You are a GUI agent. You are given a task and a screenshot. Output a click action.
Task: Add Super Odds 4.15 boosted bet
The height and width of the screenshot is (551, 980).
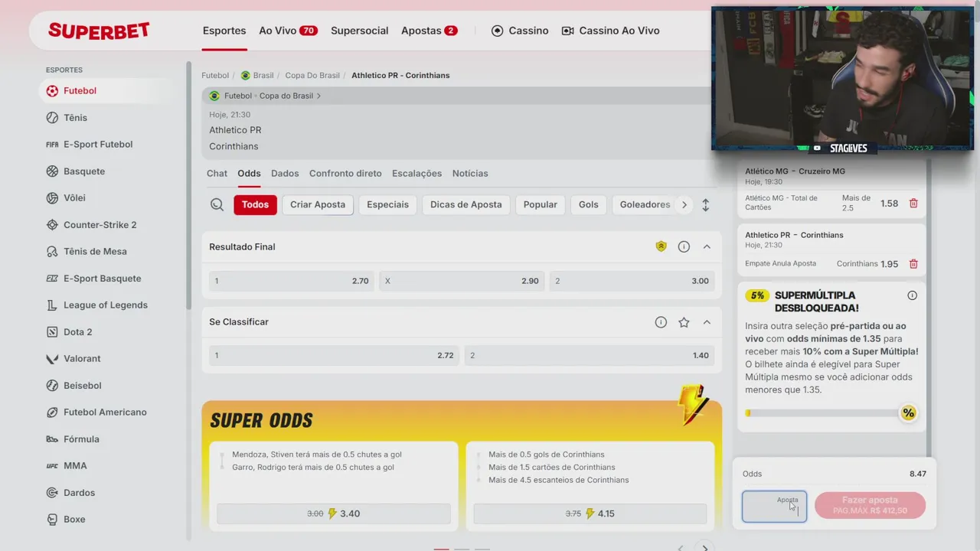590,514
